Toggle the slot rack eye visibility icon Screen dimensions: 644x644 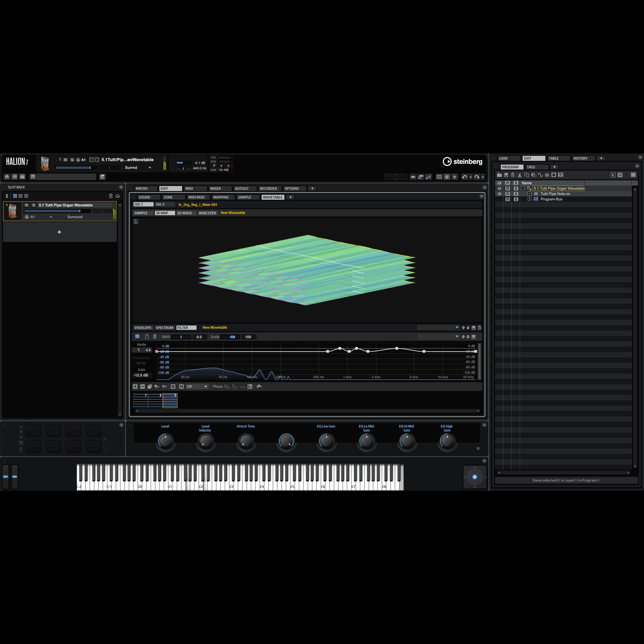pyautogui.click(x=118, y=196)
